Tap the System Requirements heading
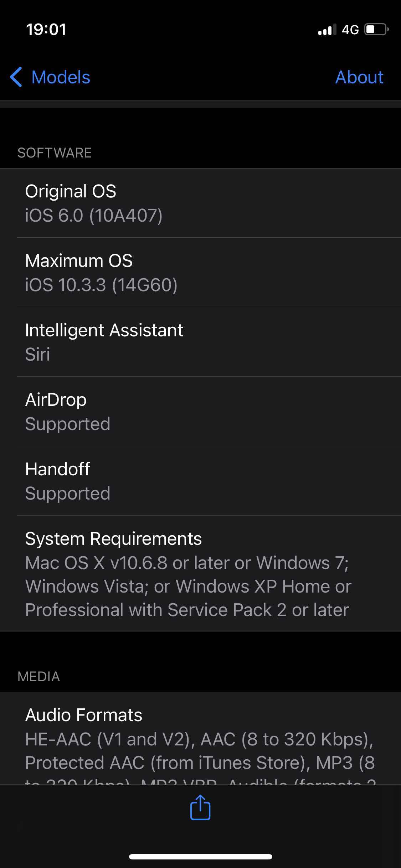 point(113,539)
